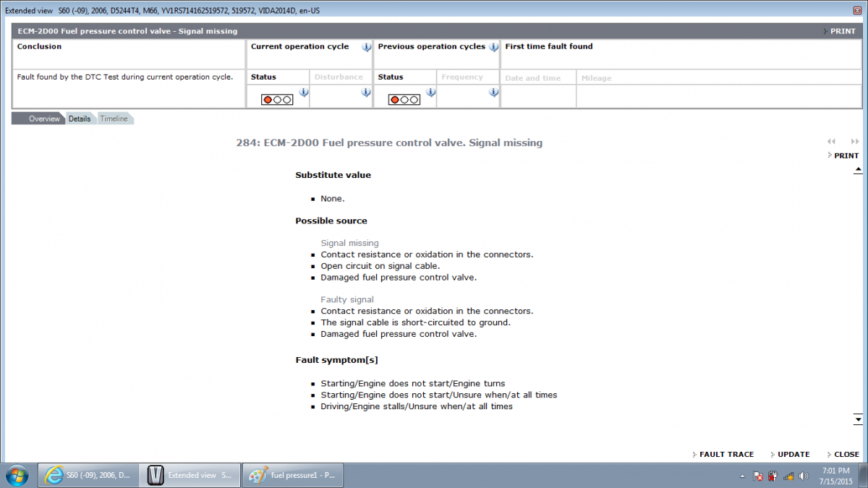Viewport: 868px width, 488px height.
Task: Click scroll down arrow of details pane
Action: click(858, 419)
